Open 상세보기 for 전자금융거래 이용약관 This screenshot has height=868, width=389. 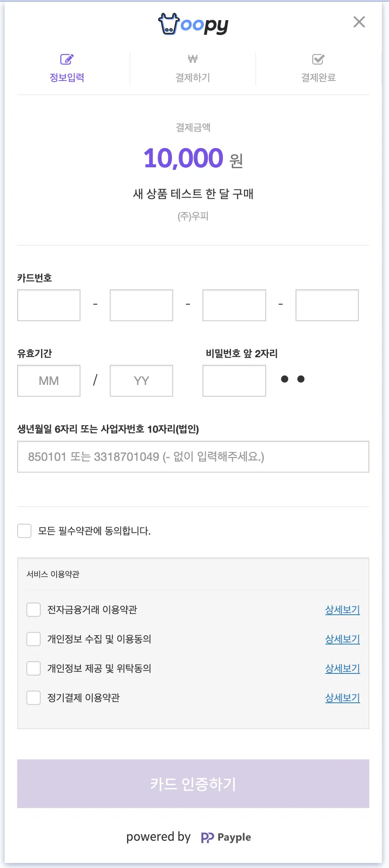click(x=342, y=610)
